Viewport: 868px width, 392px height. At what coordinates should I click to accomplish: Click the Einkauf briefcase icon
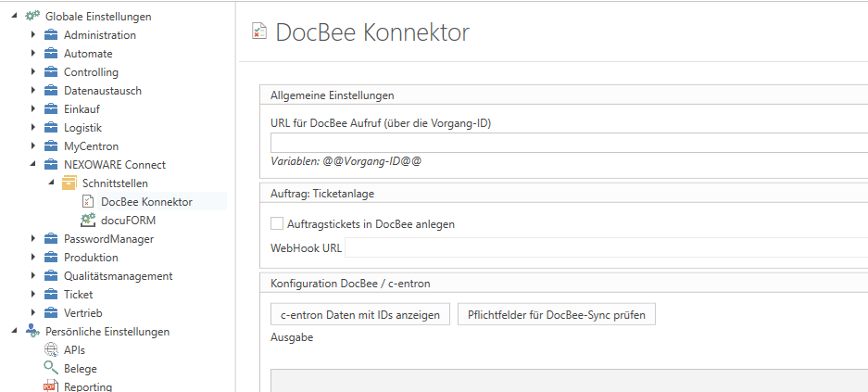point(51,109)
